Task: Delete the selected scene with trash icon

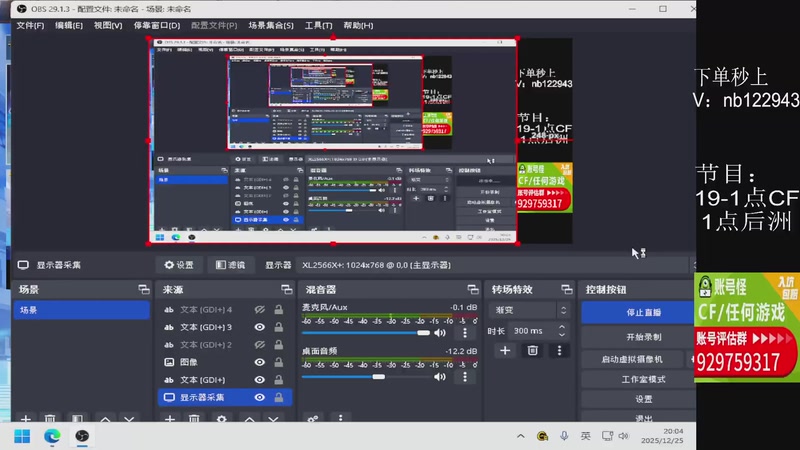Action: point(50,419)
